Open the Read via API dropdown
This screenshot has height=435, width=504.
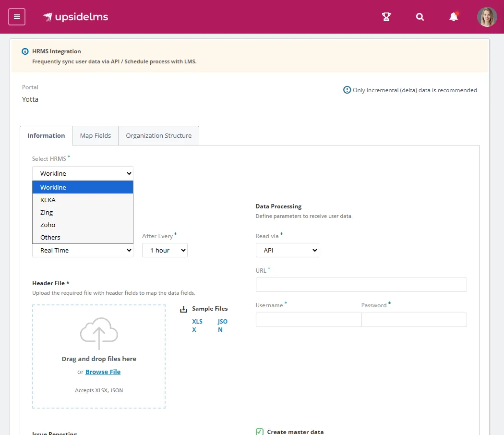[288, 251]
